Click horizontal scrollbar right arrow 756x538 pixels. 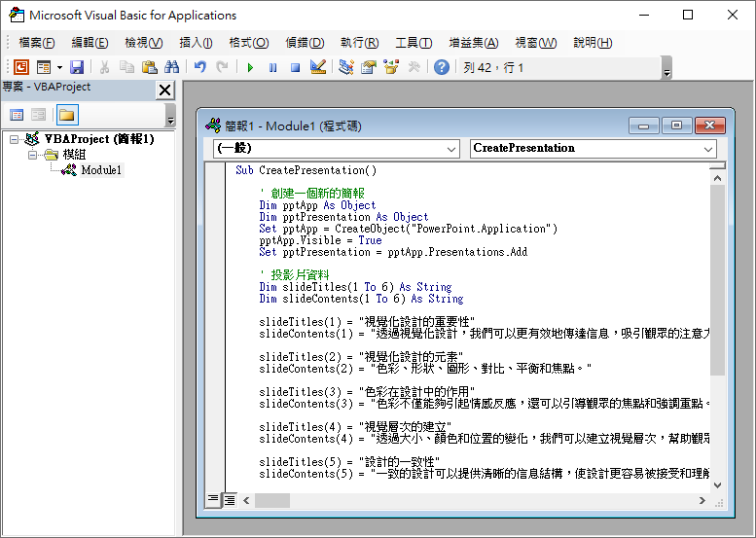[702, 500]
